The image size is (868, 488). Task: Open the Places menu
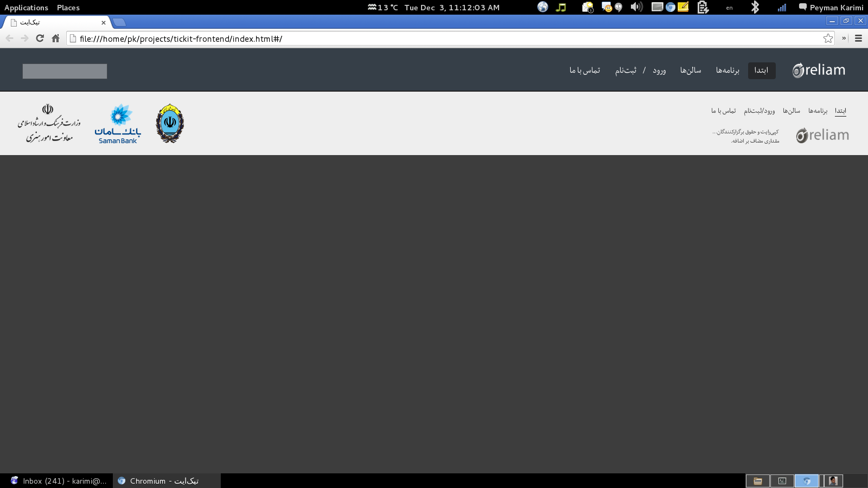(68, 8)
